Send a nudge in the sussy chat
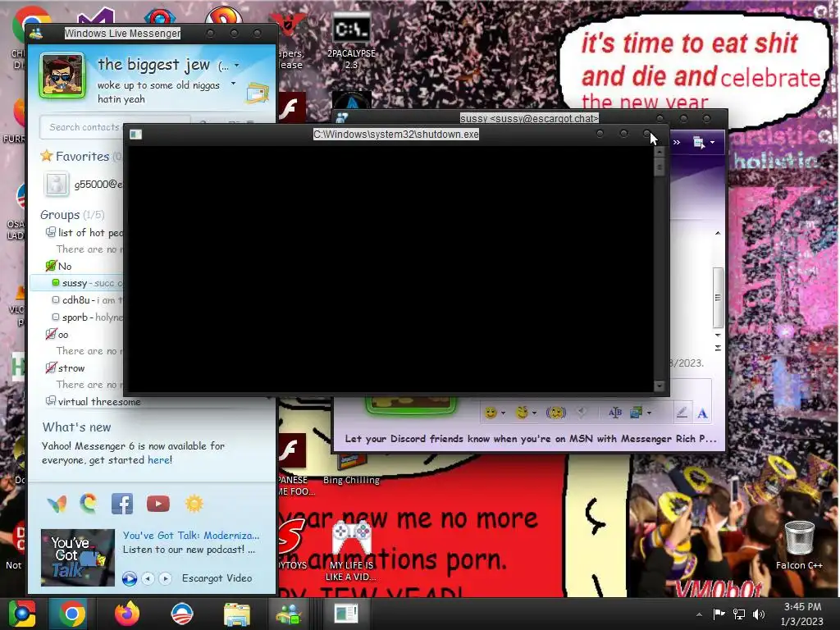 tap(556, 413)
